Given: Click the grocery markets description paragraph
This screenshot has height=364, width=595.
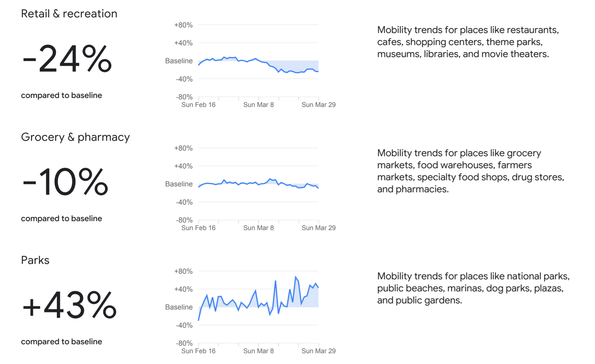Looking at the screenshot, I should [x=471, y=171].
